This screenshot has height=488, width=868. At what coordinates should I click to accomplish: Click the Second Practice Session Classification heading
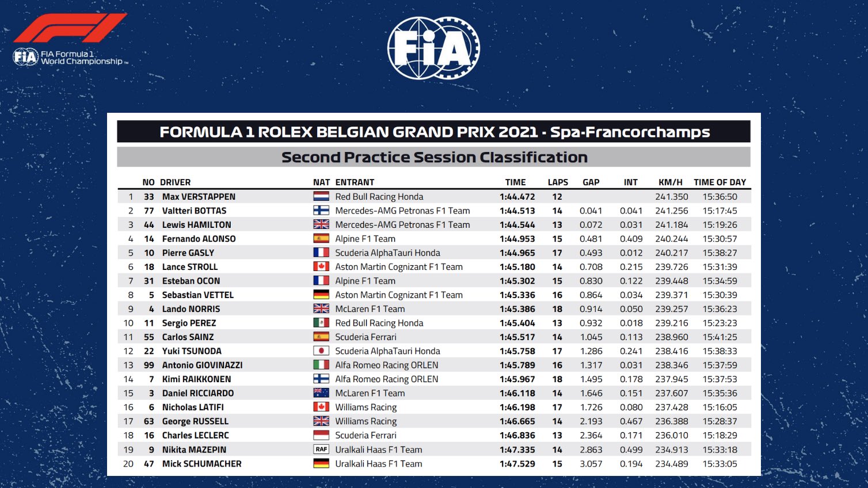click(434, 157)
